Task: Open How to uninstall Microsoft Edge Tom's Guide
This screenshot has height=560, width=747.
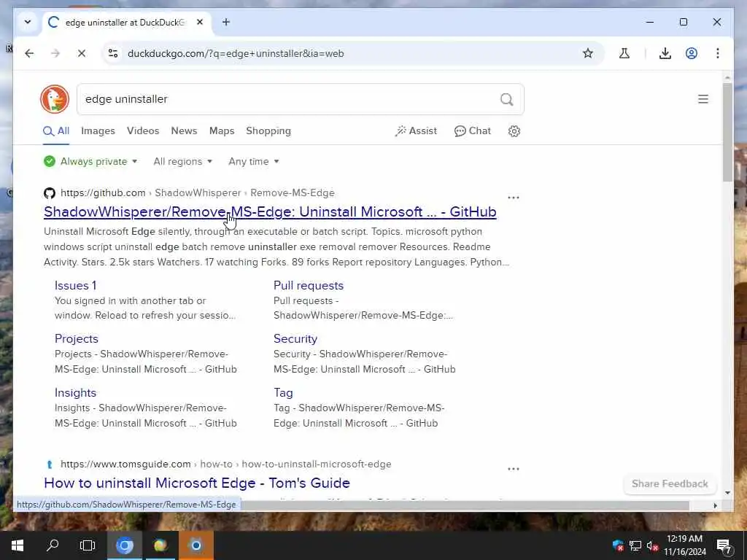Action: [197, 483]
